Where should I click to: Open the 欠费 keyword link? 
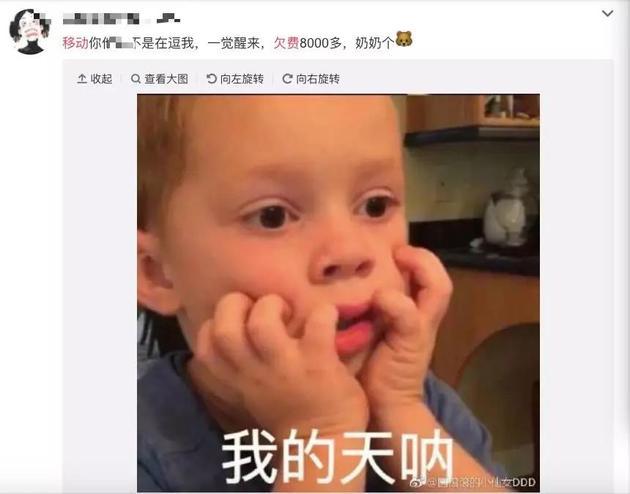[286, 43]
